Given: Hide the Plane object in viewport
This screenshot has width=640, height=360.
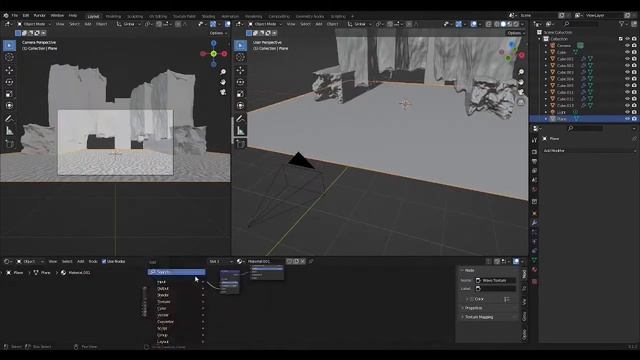Looking at the screenshot, I should coord(627,119).
